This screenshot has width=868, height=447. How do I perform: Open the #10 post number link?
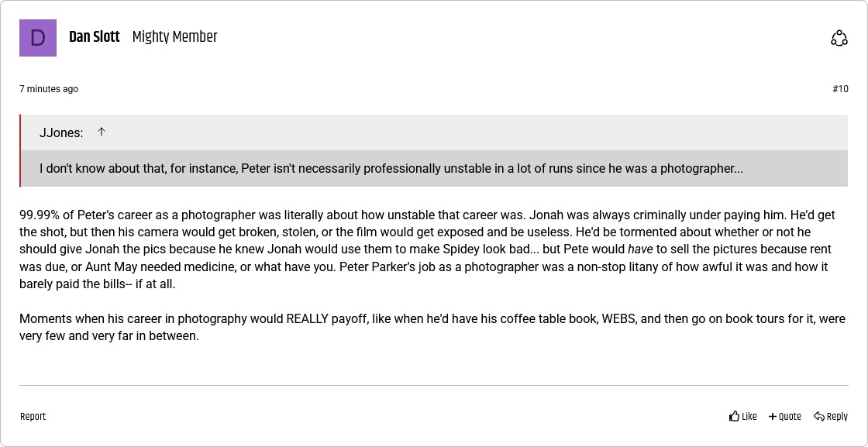point(840,89)
